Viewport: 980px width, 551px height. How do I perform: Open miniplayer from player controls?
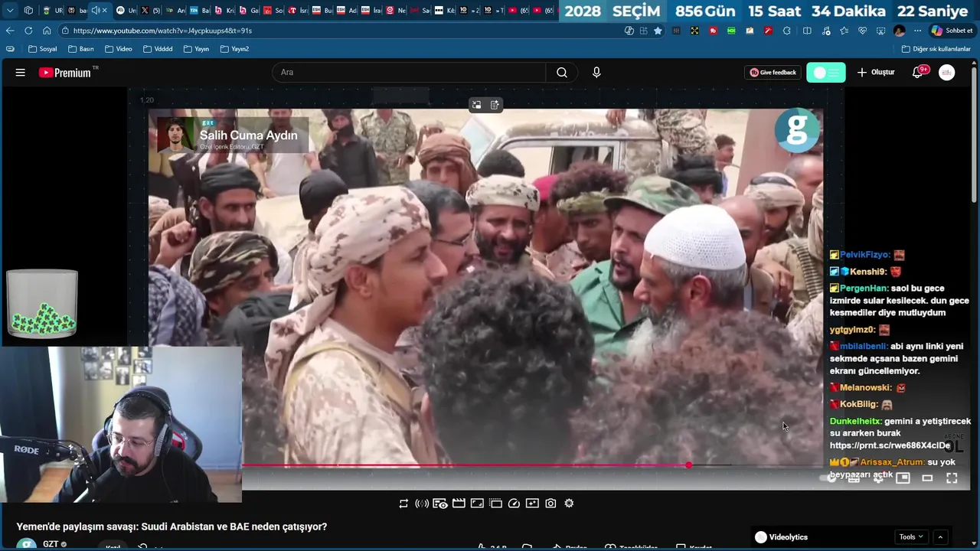(903, 478)
